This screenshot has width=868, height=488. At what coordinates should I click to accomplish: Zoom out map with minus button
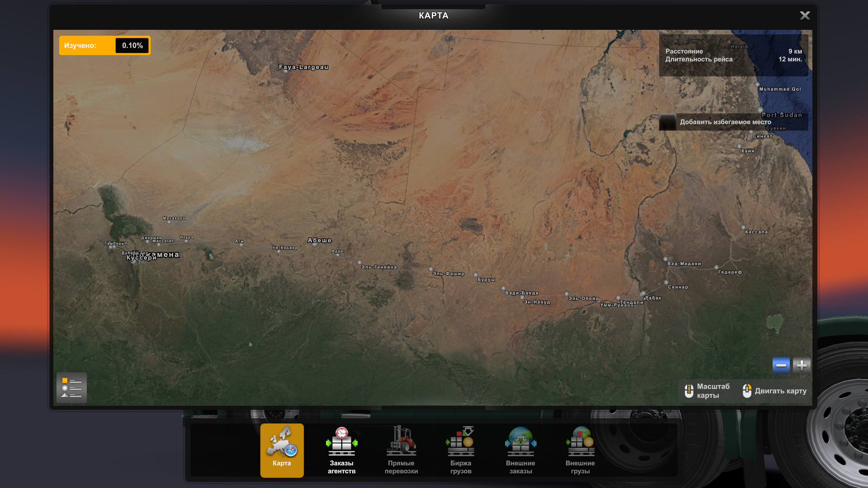click(x=781, y=365)
